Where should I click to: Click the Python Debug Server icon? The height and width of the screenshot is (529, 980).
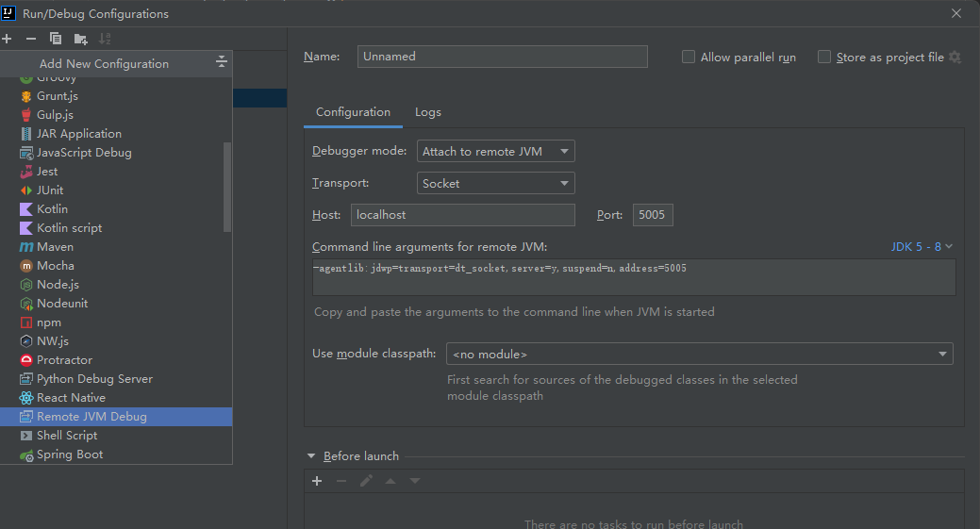click(25, 379)
